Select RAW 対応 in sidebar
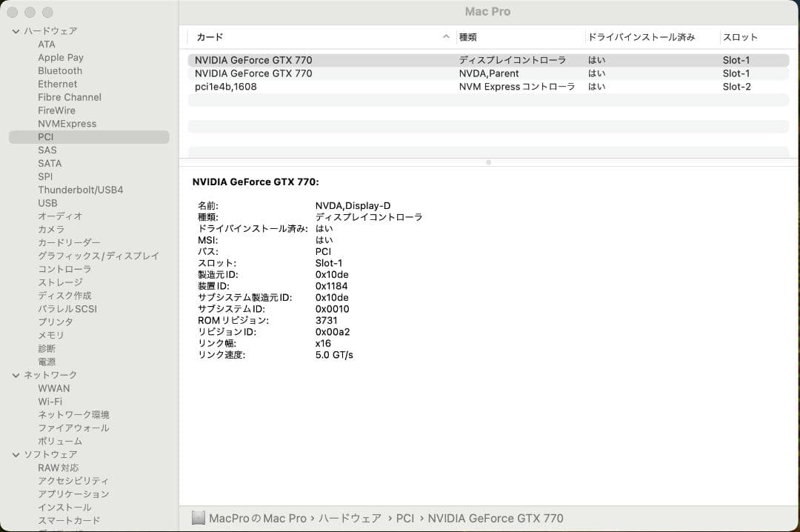The width and height of the screenshot is (800, 532). 59,468
